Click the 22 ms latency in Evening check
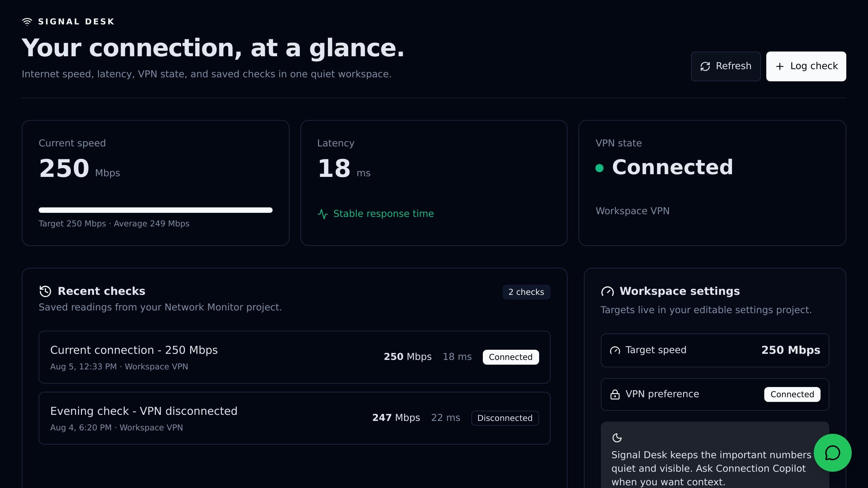The width and height of the screenshot is (868, 488). 446,418
